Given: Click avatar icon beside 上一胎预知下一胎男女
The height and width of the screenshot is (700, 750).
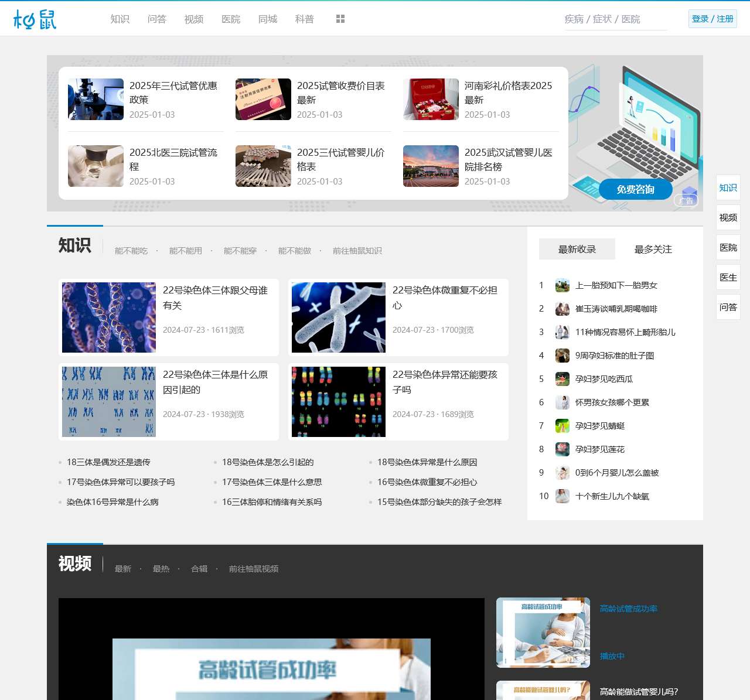Looking at the screenshot, I should point(562,285).
